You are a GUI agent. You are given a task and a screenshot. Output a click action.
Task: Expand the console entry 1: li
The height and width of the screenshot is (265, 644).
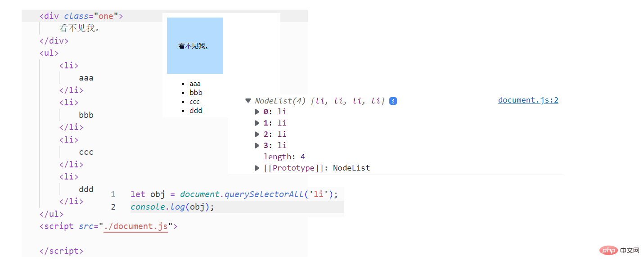[x=257, y=123]
